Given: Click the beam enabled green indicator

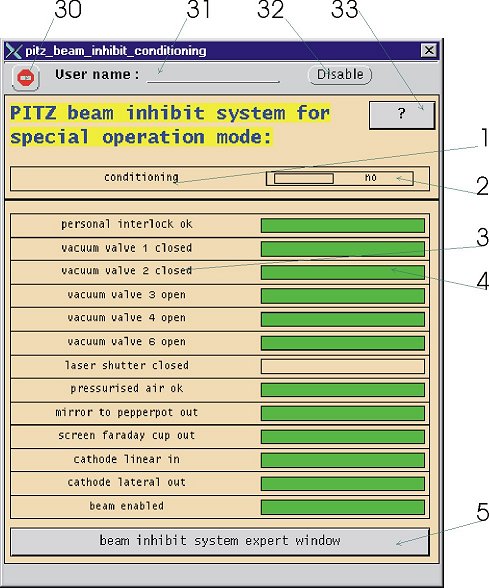Looking at the screenshot, I should point(343,507).
